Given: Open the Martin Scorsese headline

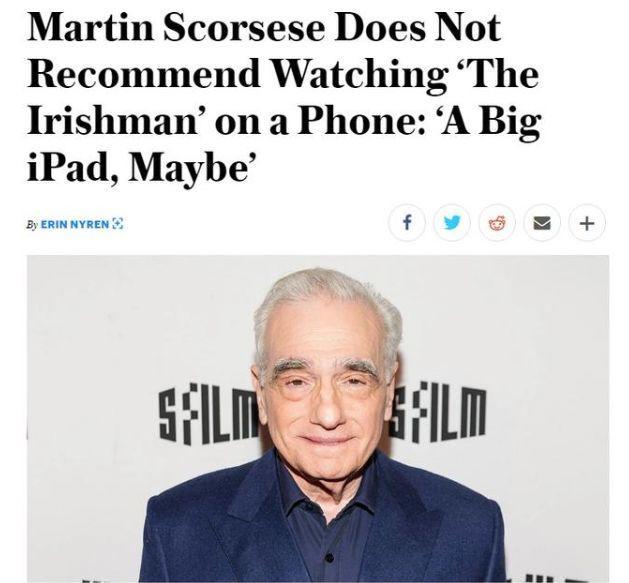Looking at the screenshot, I should (x=284, y=96).
